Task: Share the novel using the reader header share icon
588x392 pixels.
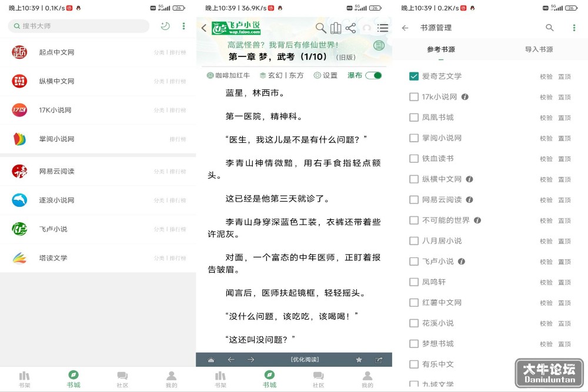Action: [350, 28]
